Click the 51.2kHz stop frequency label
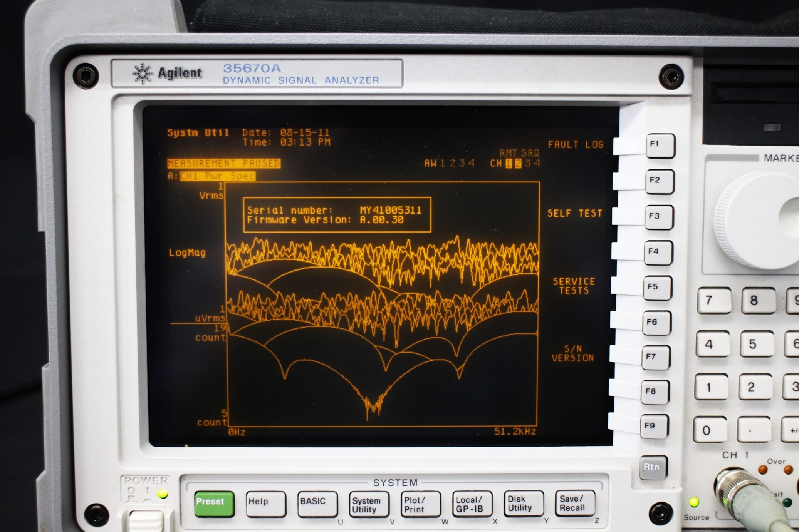This screenshot has width=799, height=532. coord(515,432)
